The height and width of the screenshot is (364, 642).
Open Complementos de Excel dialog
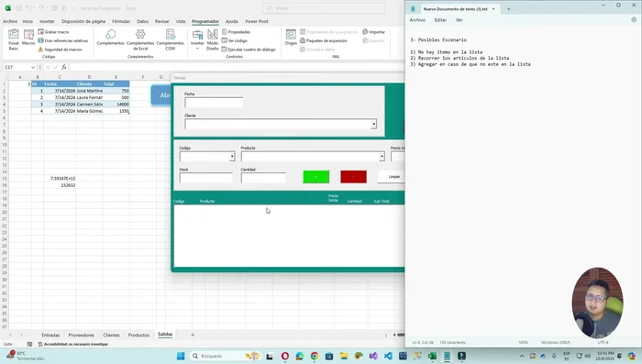point(140,39)
